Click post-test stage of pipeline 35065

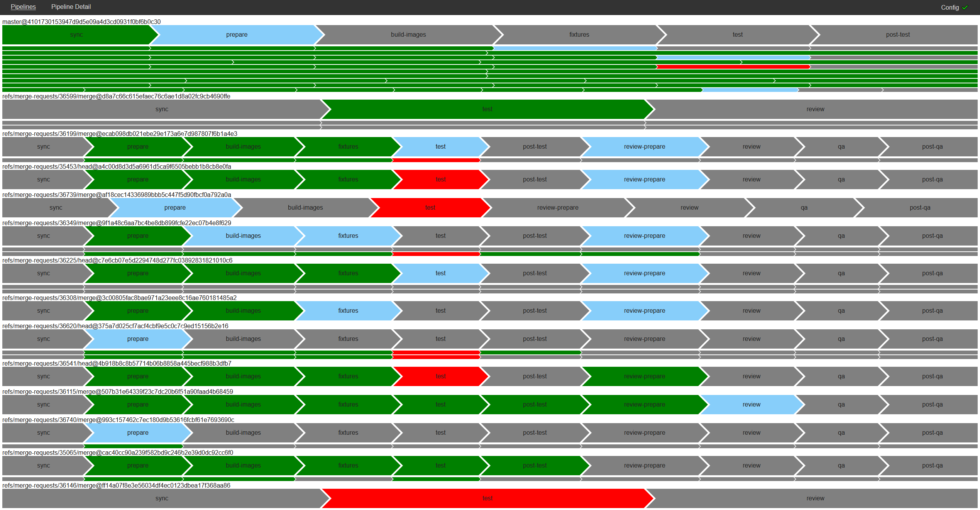535,466
